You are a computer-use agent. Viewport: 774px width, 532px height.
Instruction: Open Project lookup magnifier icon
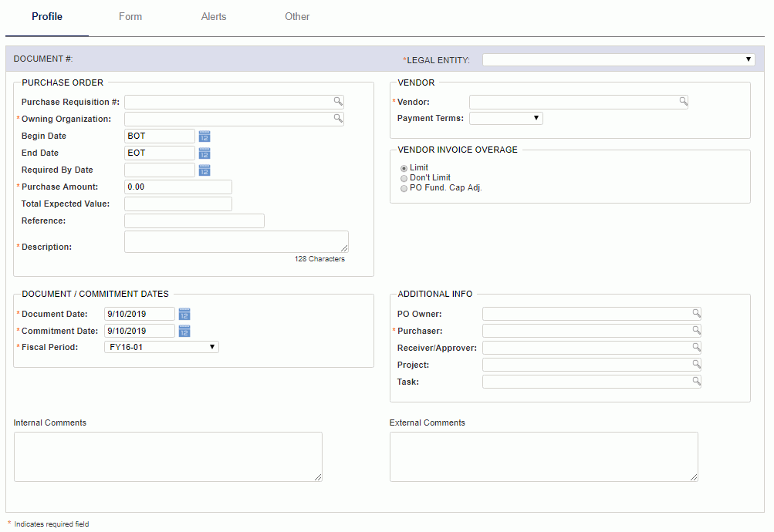pos(697,364)
